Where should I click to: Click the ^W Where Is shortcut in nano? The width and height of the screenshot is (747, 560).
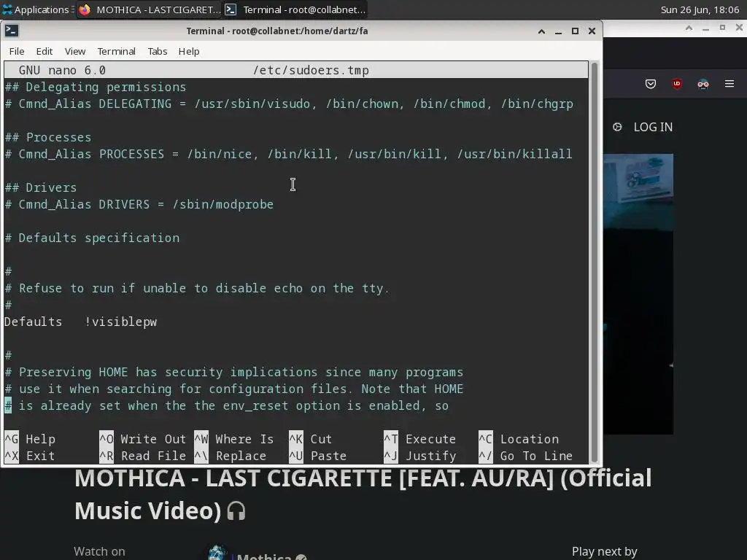point(234,439)
